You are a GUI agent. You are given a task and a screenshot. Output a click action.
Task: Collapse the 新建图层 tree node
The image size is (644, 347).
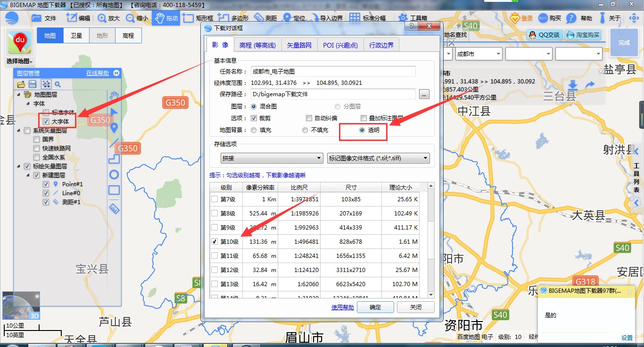click(27, 175)
